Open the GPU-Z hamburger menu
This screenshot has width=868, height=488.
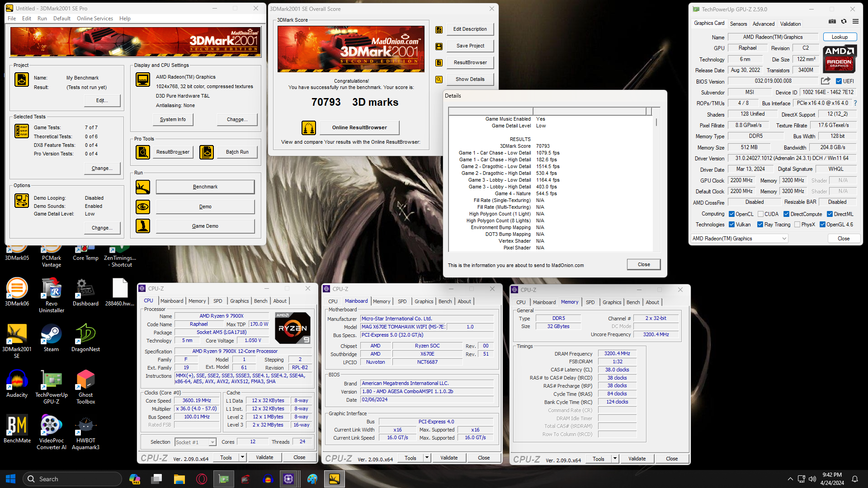point(855,21)
